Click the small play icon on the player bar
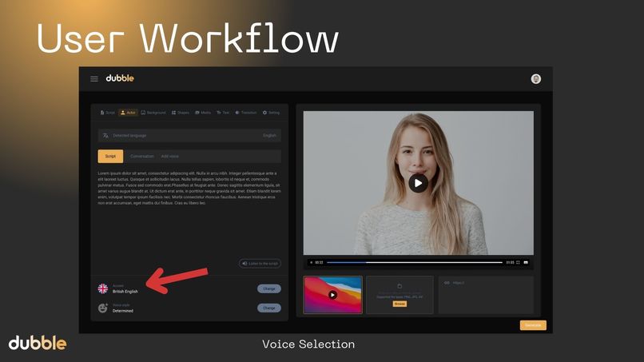 312,262
